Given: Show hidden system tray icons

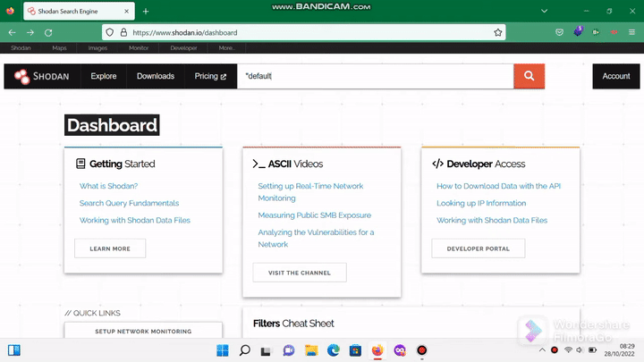Looking at the screenshot, I should point(542,350).
